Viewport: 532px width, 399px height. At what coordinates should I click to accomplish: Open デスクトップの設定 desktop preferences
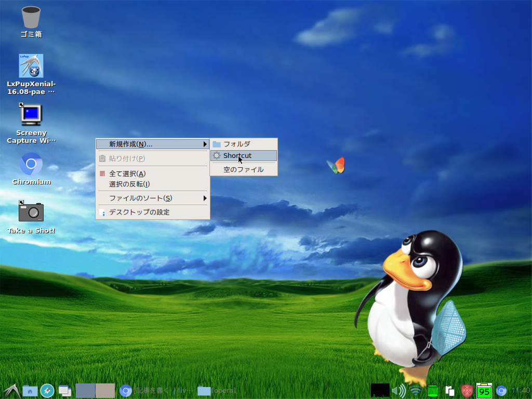152,212
